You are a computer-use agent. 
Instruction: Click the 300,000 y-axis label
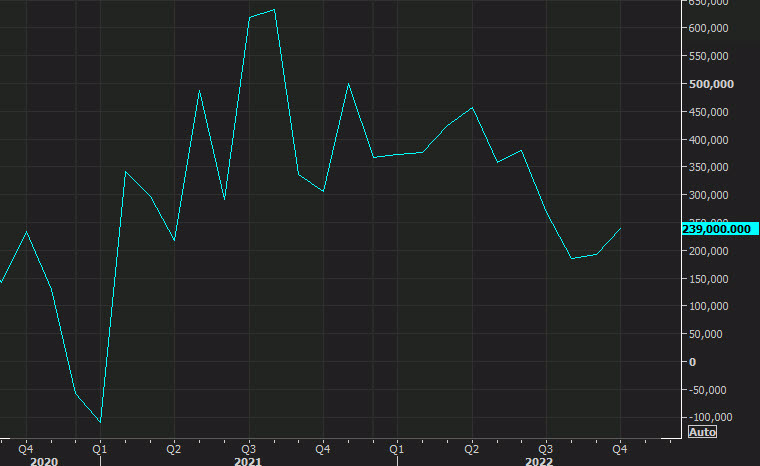708,195
